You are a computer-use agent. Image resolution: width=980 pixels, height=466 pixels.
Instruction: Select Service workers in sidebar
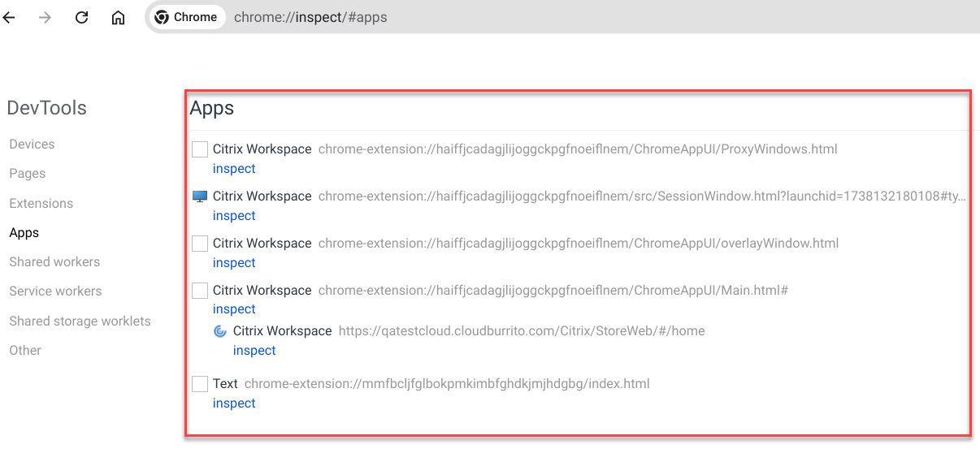click(55, 291)
